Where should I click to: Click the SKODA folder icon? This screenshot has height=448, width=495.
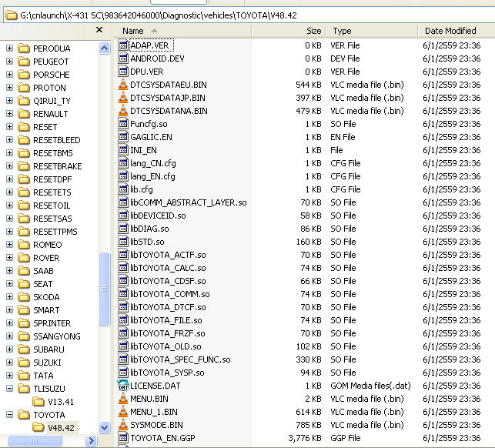pyautogui.click(x=24, y=297)
